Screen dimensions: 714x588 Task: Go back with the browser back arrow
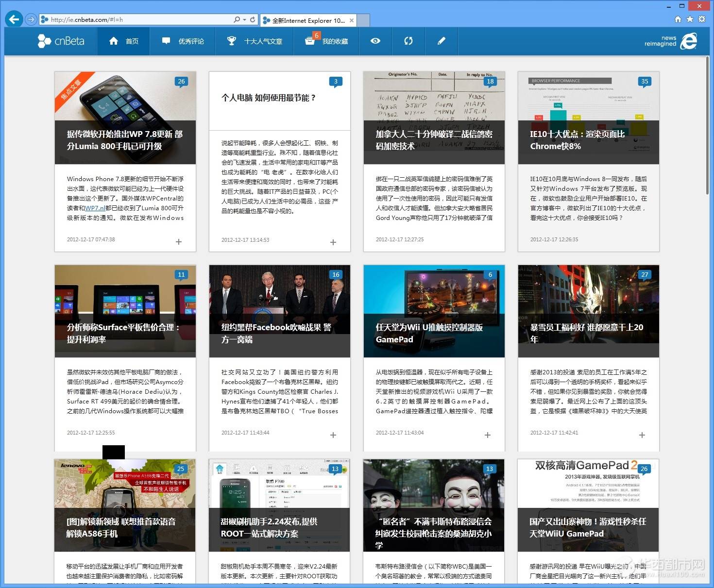point(14,19)
